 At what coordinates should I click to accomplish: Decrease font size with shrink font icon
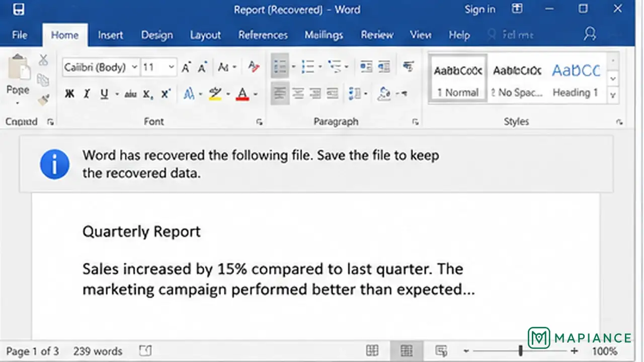[202, 67]
